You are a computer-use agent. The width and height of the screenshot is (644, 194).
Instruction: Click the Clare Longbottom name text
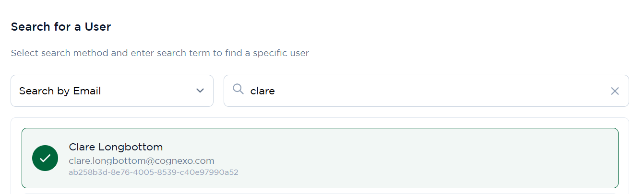[x=116, y=147]
